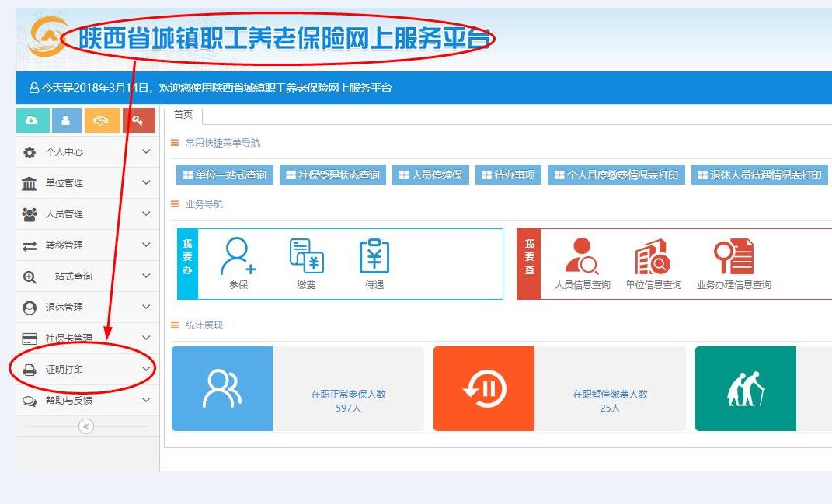Viewport: 832px width, 504px height.
Task: Click the 单位一站式查询 shortcut button
Action: [x=225, y=175]
